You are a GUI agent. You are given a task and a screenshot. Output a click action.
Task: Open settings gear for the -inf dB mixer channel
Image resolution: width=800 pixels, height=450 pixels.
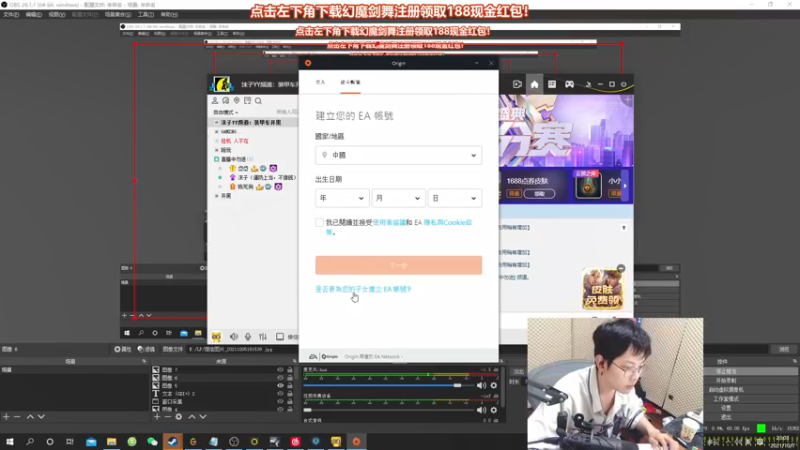point(493,410)
